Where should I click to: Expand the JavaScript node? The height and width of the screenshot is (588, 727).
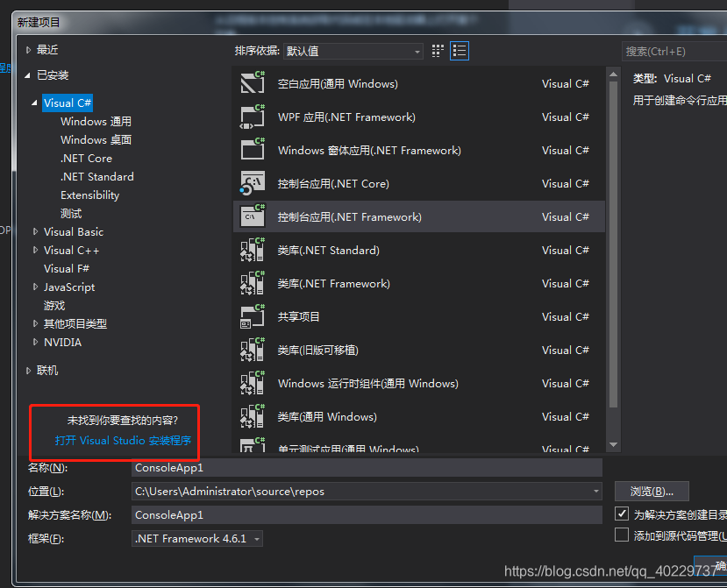(x=35, y=287)
